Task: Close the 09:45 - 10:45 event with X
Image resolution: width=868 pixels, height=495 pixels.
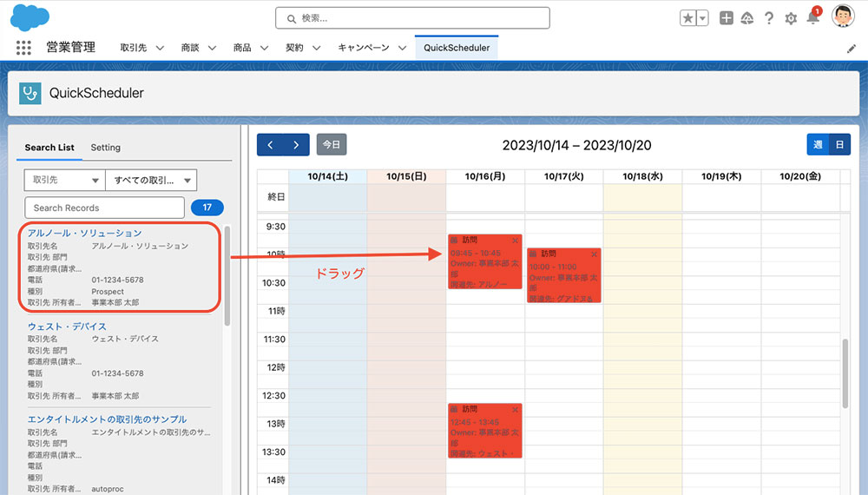Action: [516, 241]
